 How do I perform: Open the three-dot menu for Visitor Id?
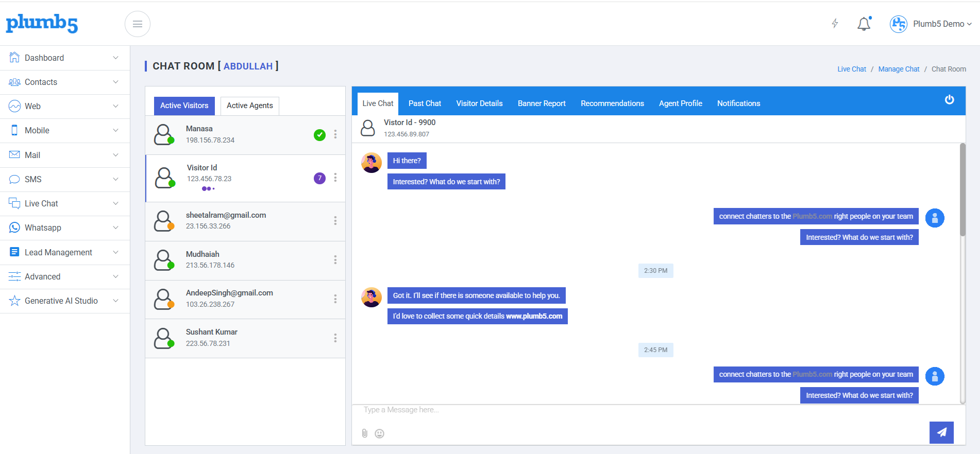(335, 178)
